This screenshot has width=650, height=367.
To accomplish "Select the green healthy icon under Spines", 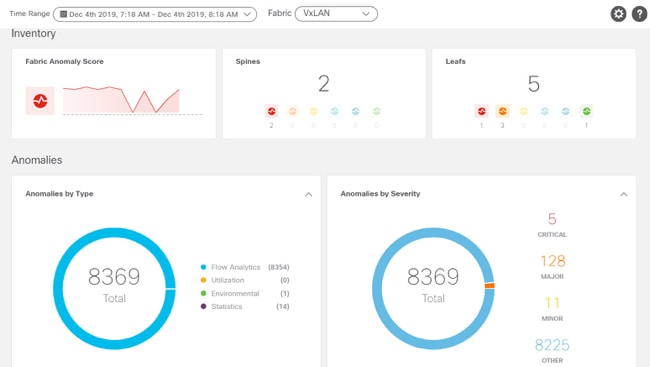I will click(376, 111).
